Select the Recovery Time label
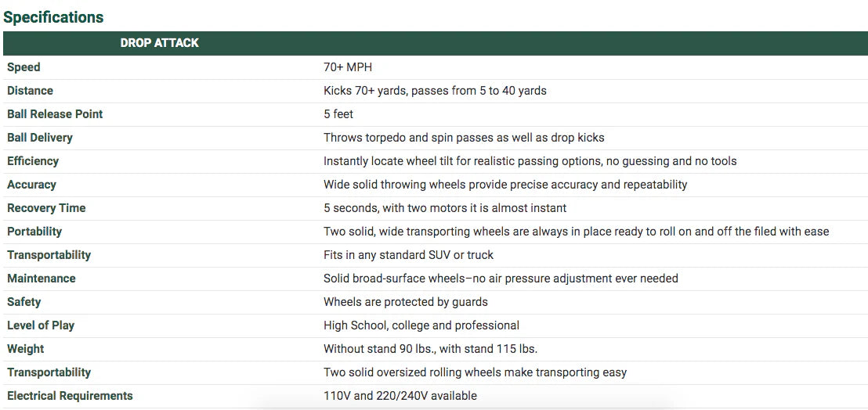Screen dimensions: 868x410 click(x=46, y=208)
